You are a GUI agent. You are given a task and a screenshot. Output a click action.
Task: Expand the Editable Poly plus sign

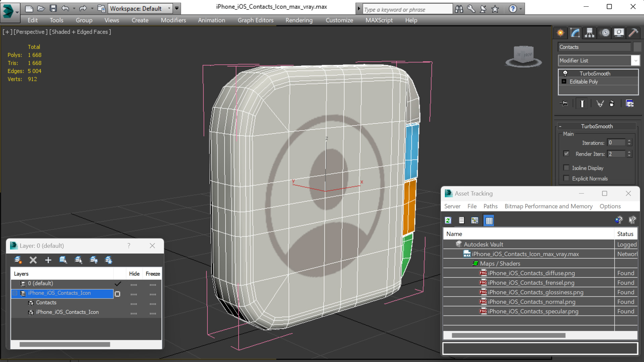[564, 81]
